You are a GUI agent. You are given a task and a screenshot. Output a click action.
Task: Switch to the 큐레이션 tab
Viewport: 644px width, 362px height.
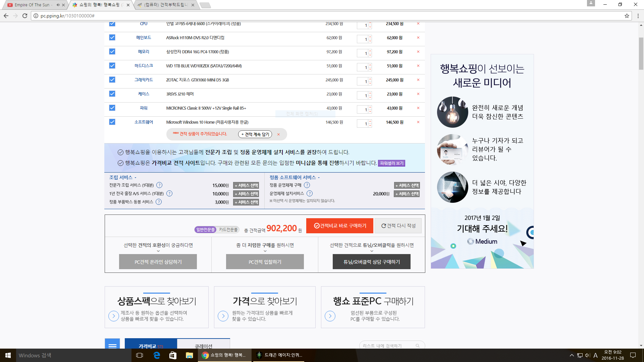pos(203,346)
